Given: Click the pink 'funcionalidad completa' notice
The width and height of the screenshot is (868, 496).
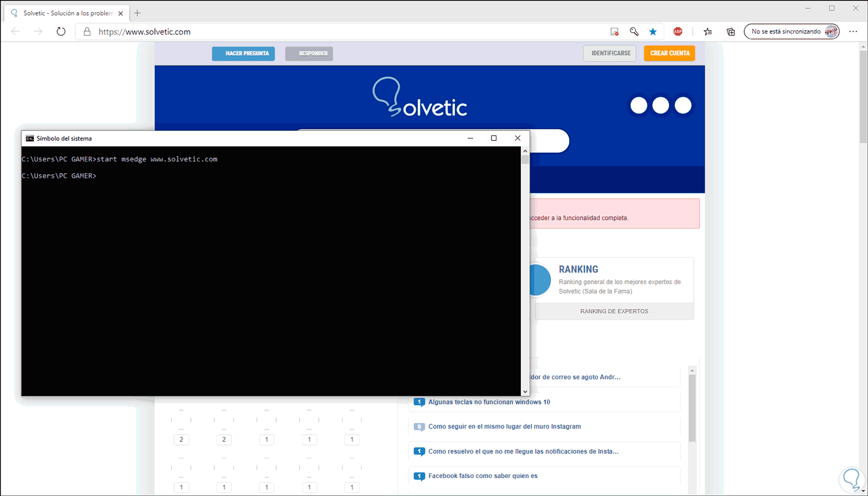Looking at the screenshot, I should point(614,214).
